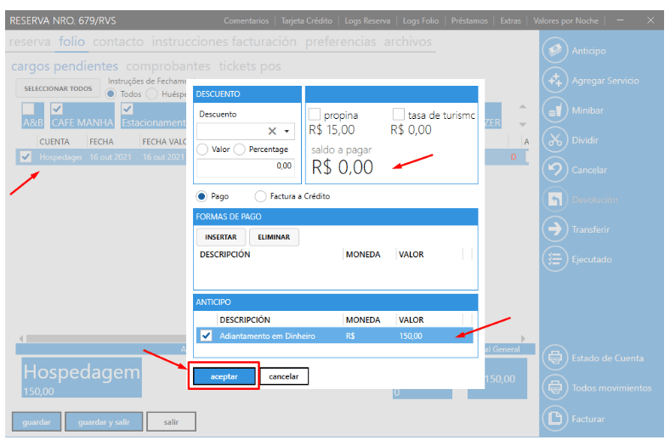The width and height of the screenshot is (670, 440).
Task: Click the Dividir scissors icon
Action: point(555,140)
